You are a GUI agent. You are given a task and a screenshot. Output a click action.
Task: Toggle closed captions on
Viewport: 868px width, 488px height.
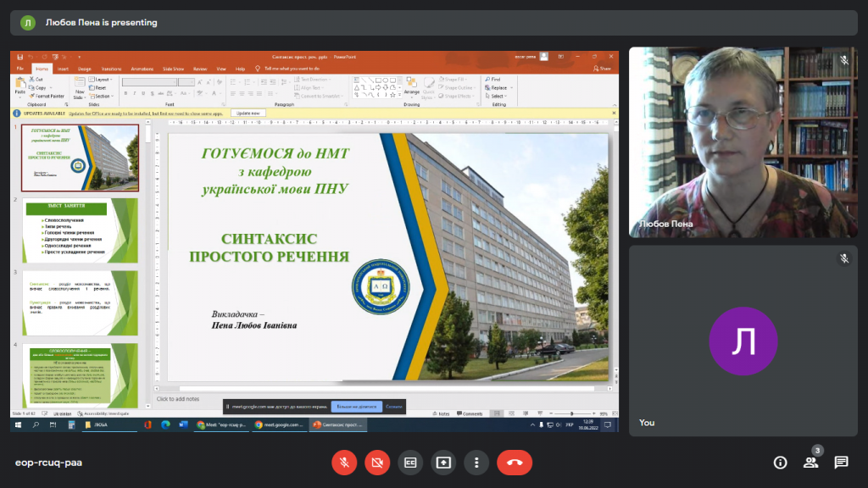410,463
